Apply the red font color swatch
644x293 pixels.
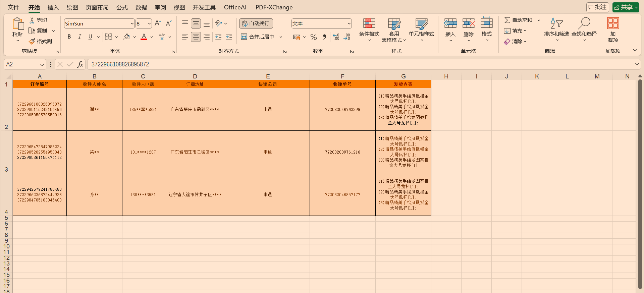(144, 37)
